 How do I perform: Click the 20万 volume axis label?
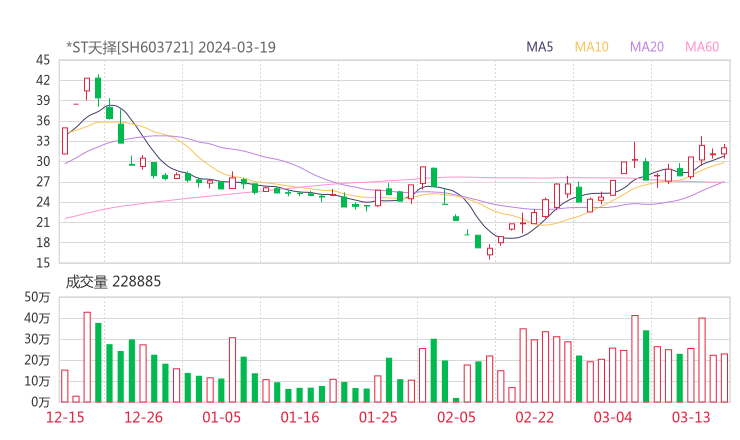(37, 360)
